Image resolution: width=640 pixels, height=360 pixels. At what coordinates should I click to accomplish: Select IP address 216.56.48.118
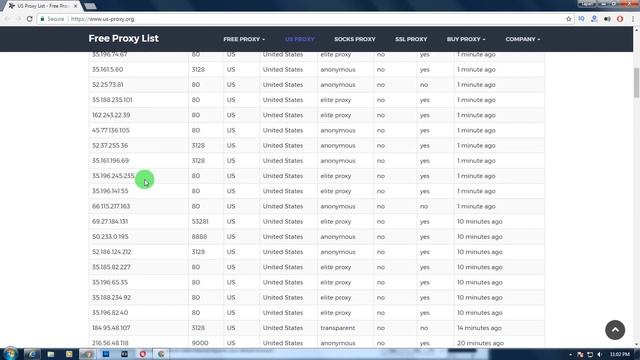click(110, 343)
